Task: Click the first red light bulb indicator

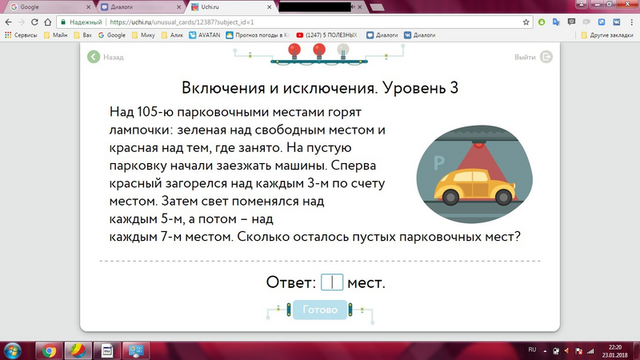Action: 294,51
